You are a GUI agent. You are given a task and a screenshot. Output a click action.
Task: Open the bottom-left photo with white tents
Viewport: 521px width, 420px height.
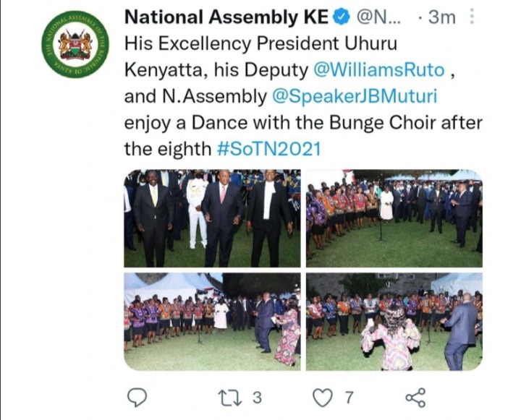212,322
